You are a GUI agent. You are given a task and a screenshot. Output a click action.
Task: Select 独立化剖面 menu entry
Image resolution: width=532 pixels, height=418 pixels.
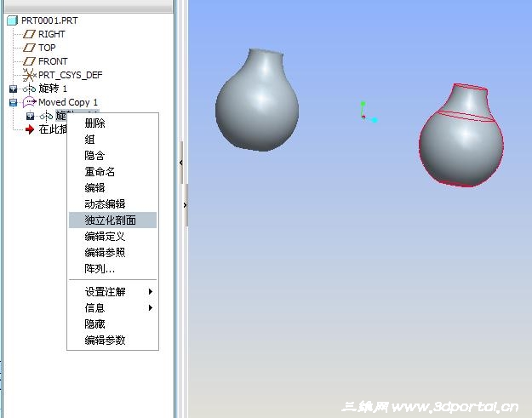pyautogui.click(x=112, y=220)
